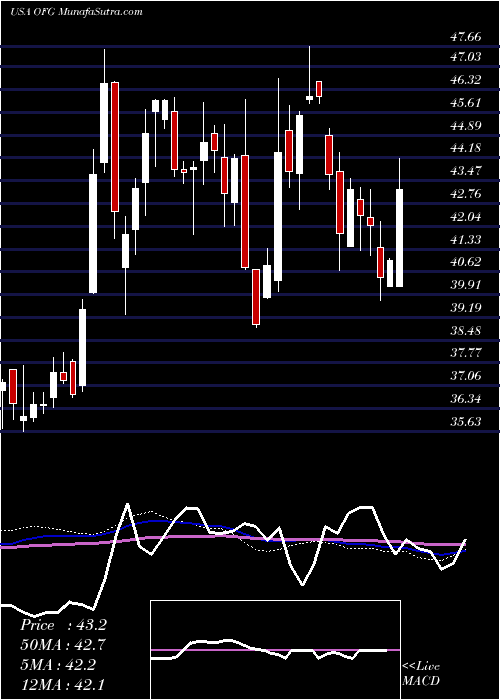Click the 40.62 price axis label
The image size is (500, 700).
coord(466,262)
